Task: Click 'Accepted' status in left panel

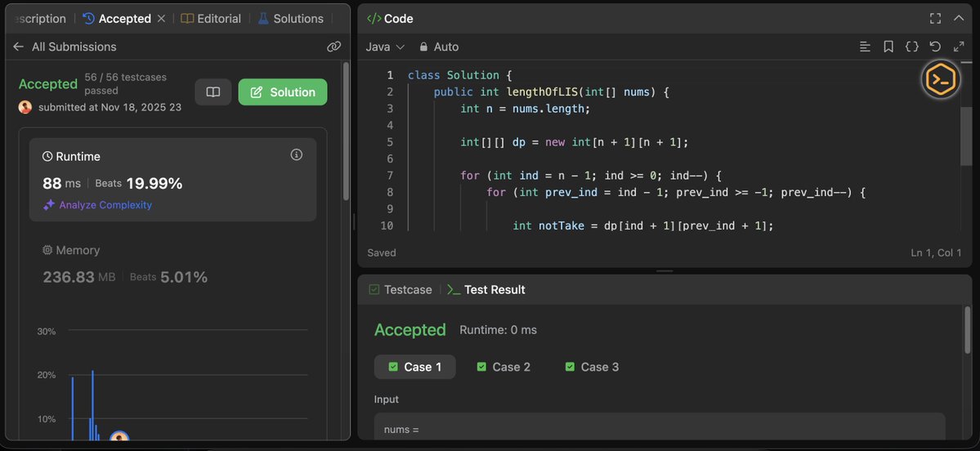Action: 48,84
